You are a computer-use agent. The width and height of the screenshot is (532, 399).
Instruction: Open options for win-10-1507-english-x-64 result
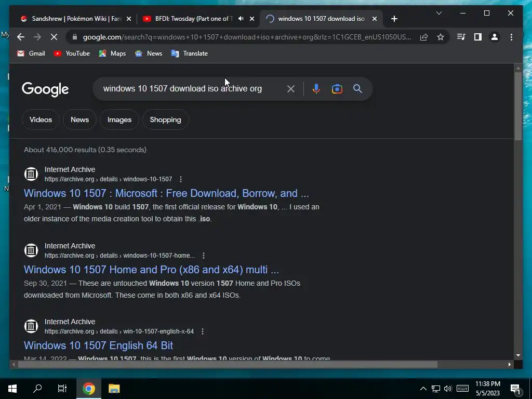coord(202,331)
